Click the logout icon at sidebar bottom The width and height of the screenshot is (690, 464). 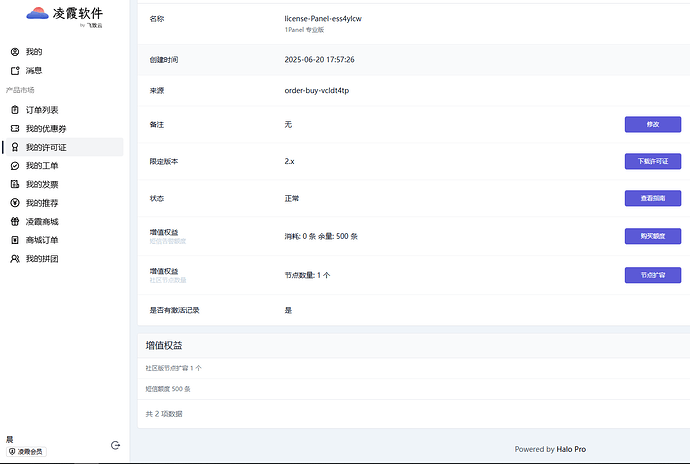click(x=116, y=445)
